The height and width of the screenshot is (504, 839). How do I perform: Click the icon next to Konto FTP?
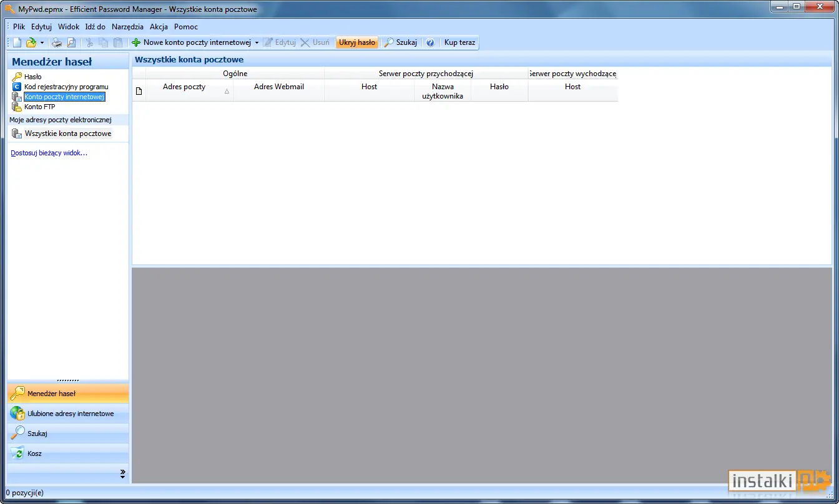click(x=17, y=107)
